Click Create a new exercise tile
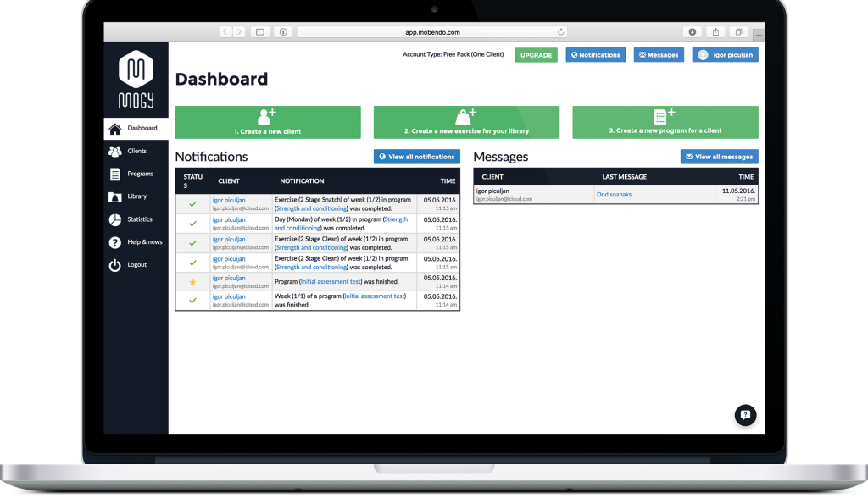The height and width of the screenshot is (498, 868). pos(466,122)
